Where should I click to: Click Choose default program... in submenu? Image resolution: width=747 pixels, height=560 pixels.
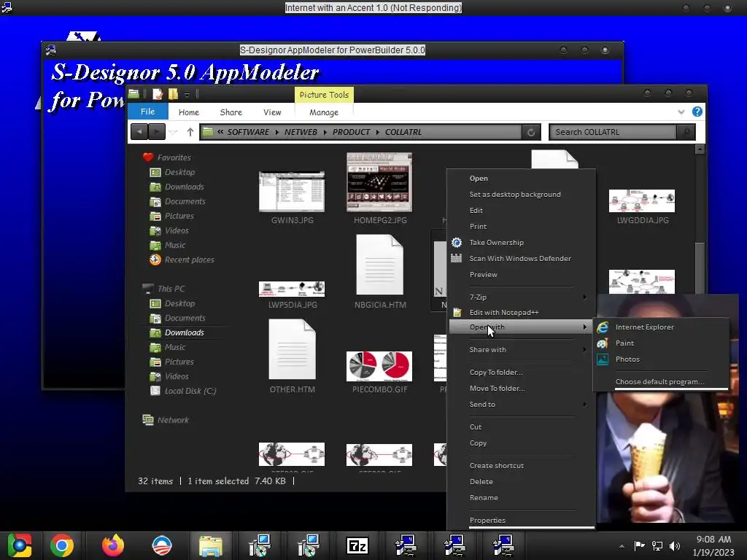(661, 381)
